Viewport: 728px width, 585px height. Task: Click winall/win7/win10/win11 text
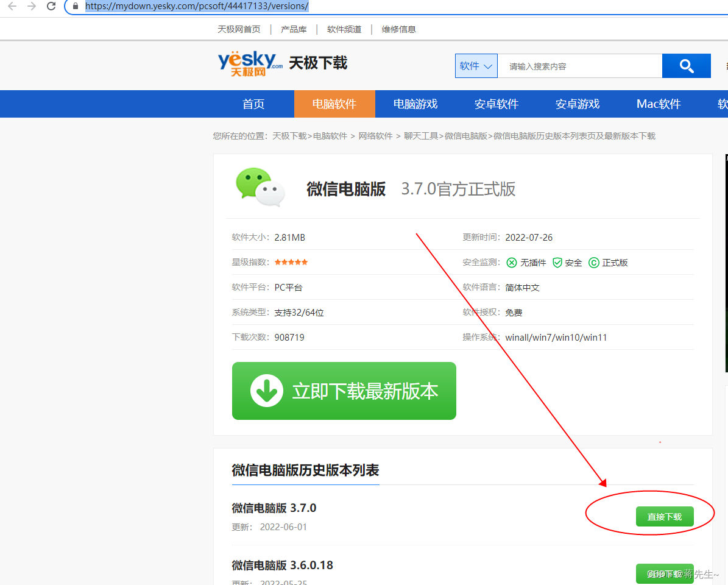(556, 338)
